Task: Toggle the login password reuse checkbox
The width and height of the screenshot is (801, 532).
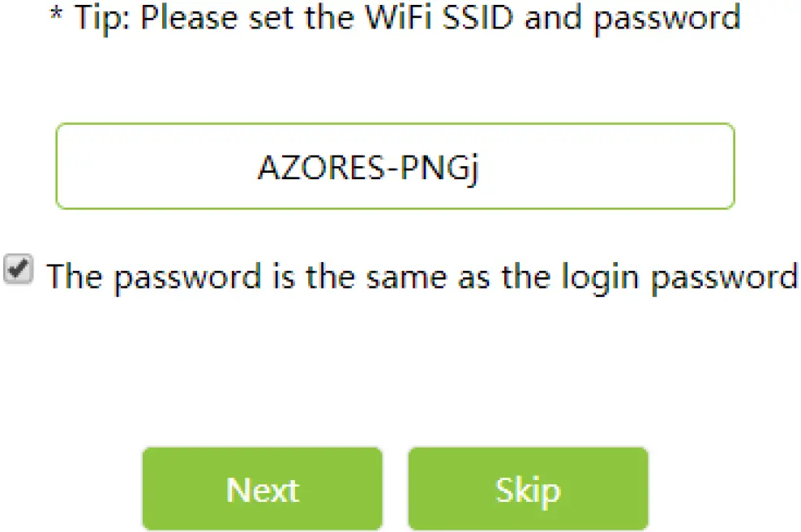Action: point(18,270)
